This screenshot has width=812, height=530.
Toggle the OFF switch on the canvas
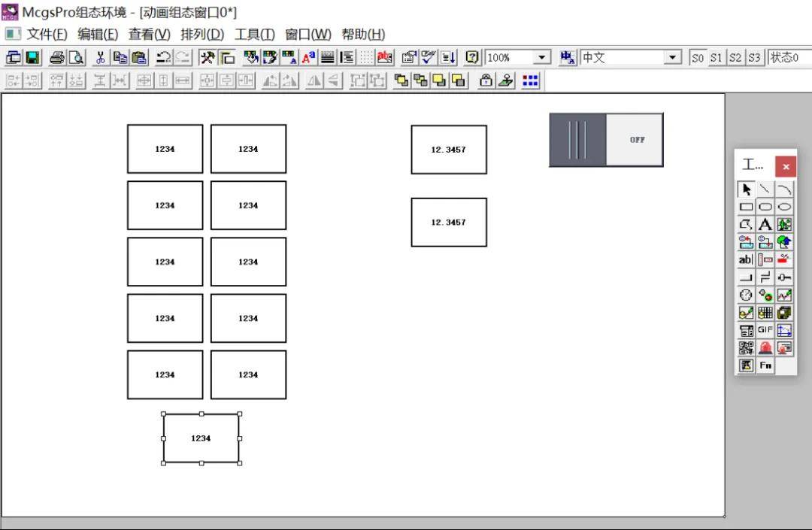(606, 140)
